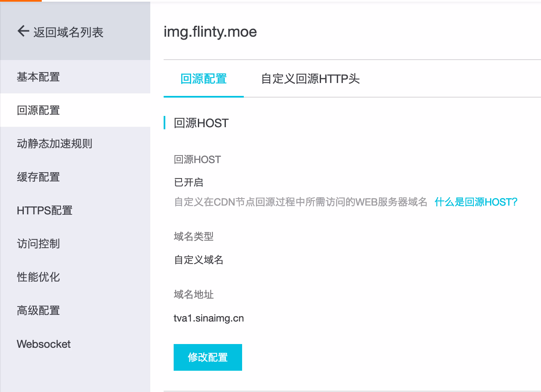Open 高级配置 settings
541x392 pixels.
pos(38,310)
